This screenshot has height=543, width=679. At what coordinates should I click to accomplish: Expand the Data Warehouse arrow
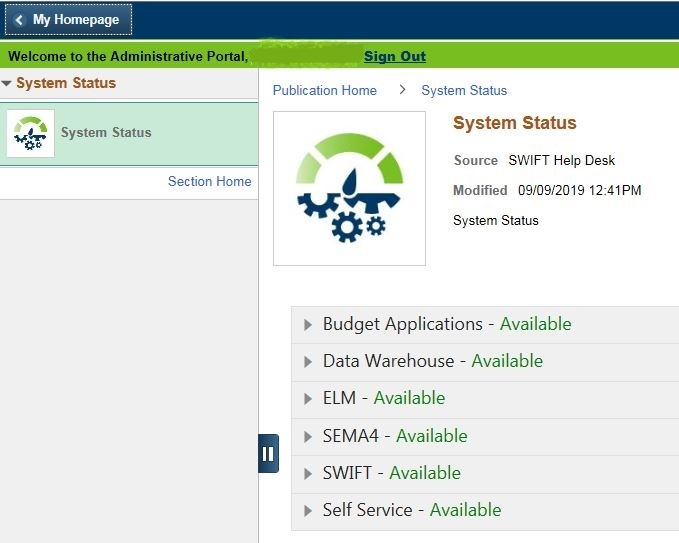(308, 362)
